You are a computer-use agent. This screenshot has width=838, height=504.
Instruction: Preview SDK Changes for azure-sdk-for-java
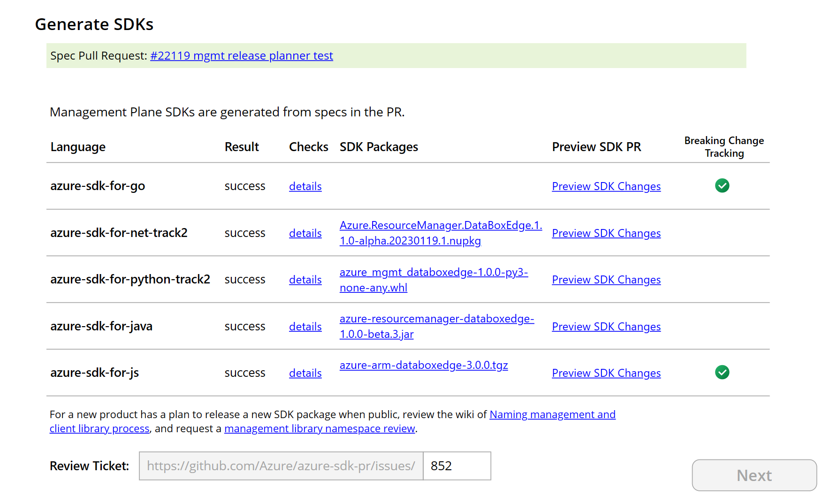tap(606, 326)
